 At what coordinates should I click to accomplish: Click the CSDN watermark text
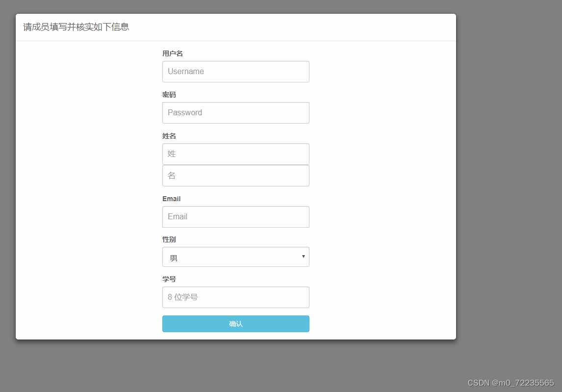(x=510, y=382)
